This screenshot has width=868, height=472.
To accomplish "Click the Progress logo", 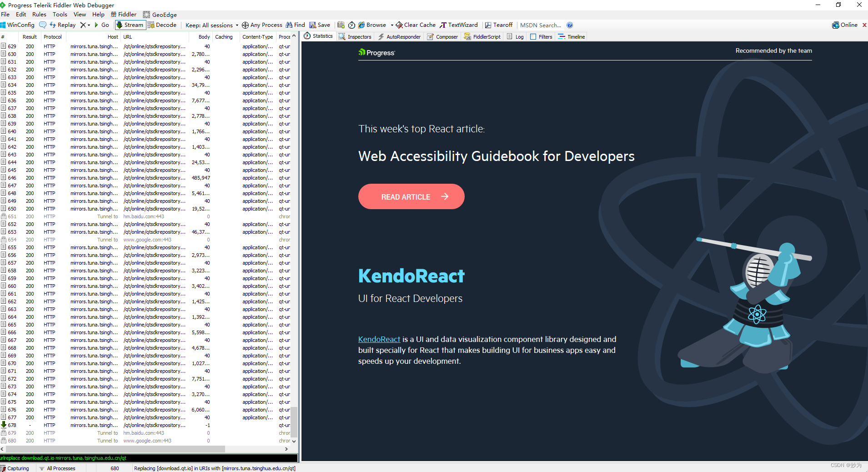I will (376, 53).
